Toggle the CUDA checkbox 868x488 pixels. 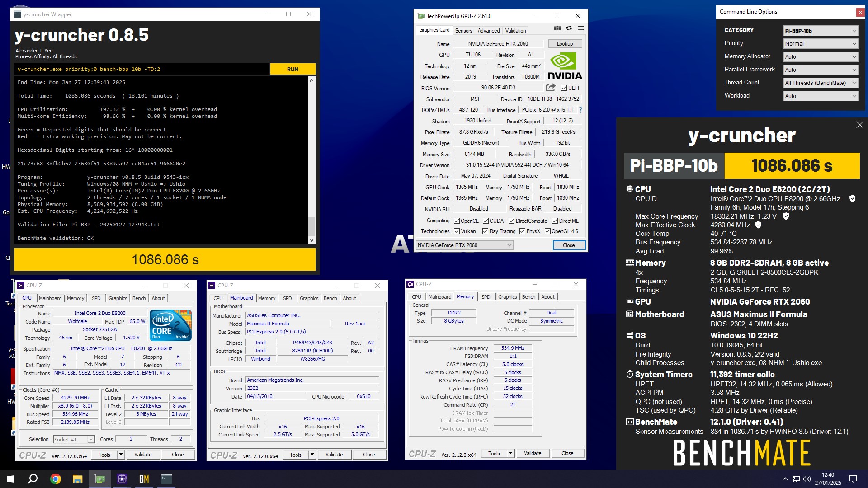486,221
